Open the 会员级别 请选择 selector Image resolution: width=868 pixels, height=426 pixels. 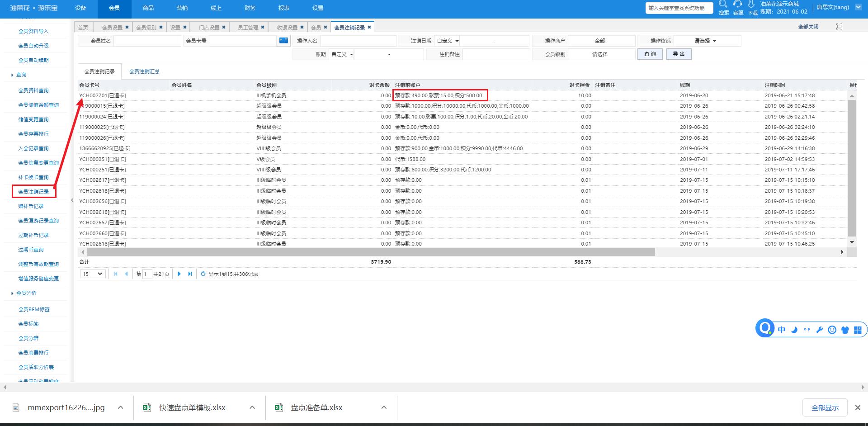tap(602, 54)
